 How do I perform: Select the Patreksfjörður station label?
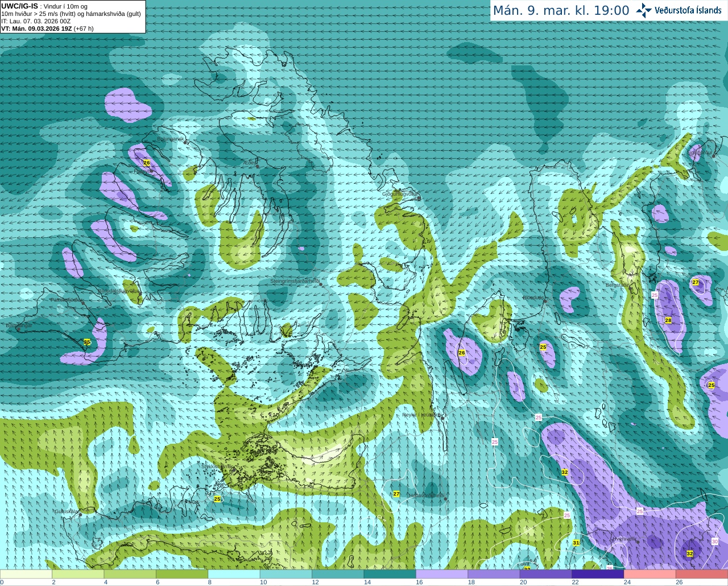coord(67,300)
